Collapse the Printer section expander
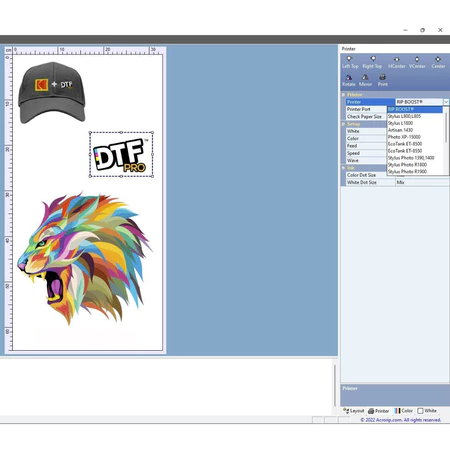This screenshot has height=450, width=450. (343, 95)
